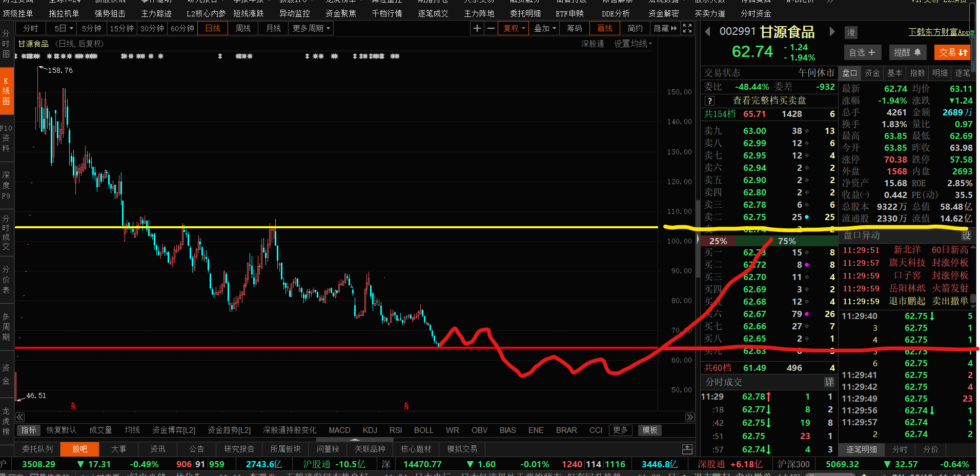This screenshot has width=980, height=476.
Task: Toggle 简约 simple mode
Action: [635, 28]
